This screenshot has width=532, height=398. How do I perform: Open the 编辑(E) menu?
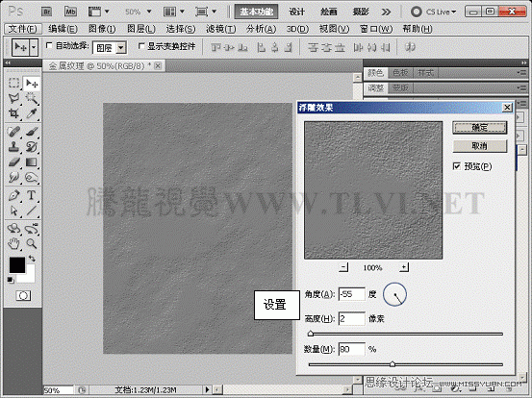click(63, 29)
